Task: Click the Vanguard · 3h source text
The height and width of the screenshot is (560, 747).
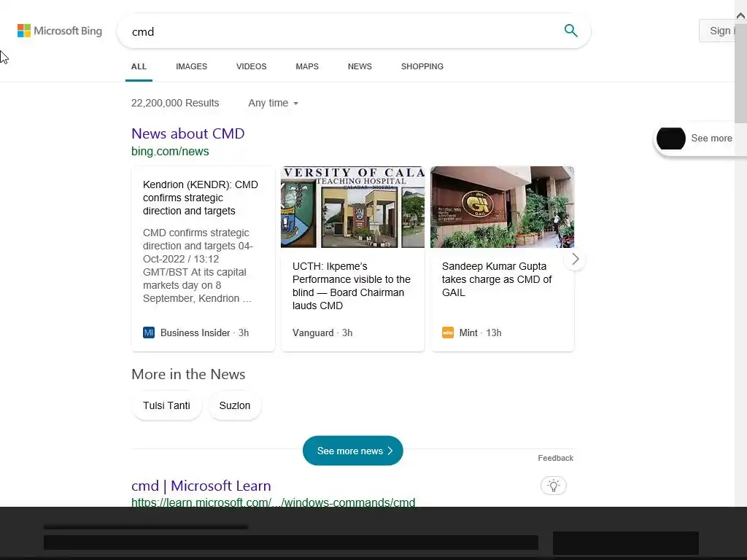Action: click(322, 332)
